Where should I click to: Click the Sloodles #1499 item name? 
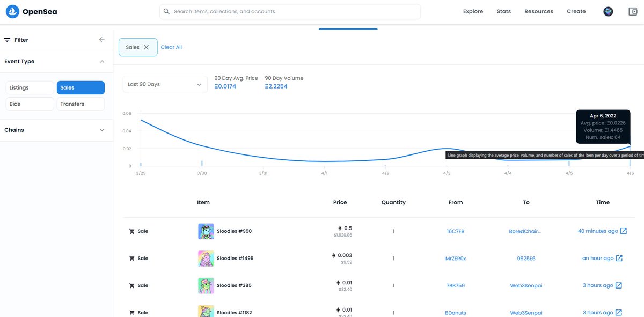coord(235,258)
